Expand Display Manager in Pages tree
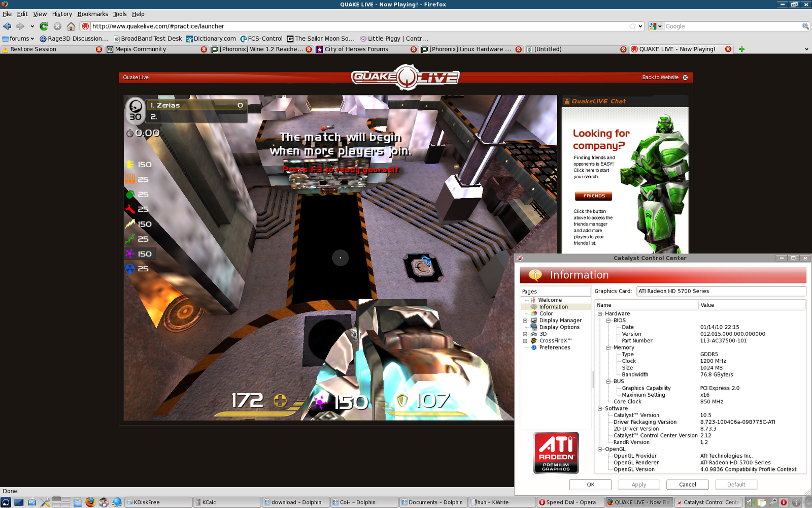Screen dimensions: 812x508 [525, 321]
